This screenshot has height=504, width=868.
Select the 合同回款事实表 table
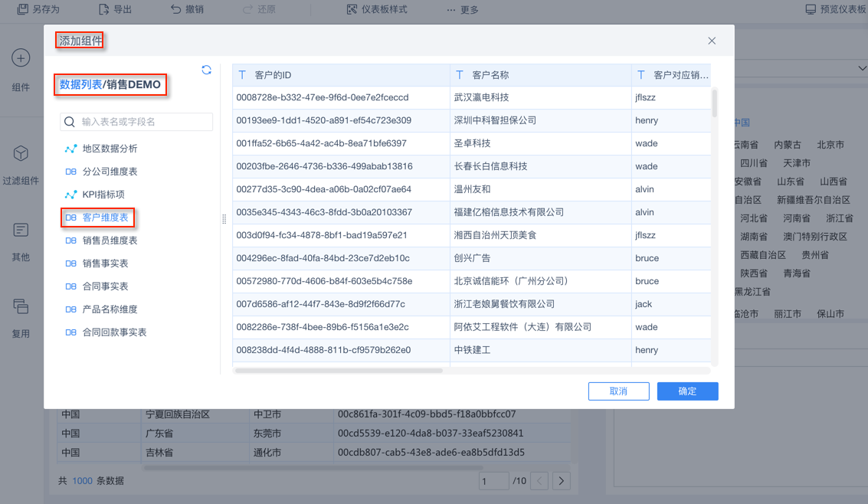115,332
